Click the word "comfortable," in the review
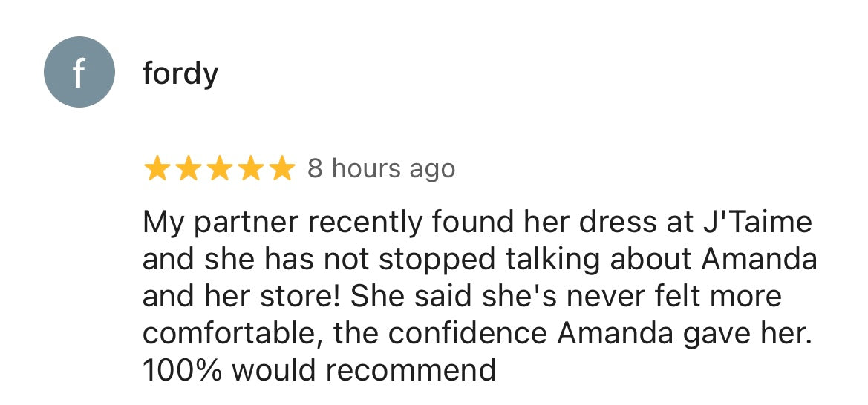The image size is (868, 405). click(234, 334)
